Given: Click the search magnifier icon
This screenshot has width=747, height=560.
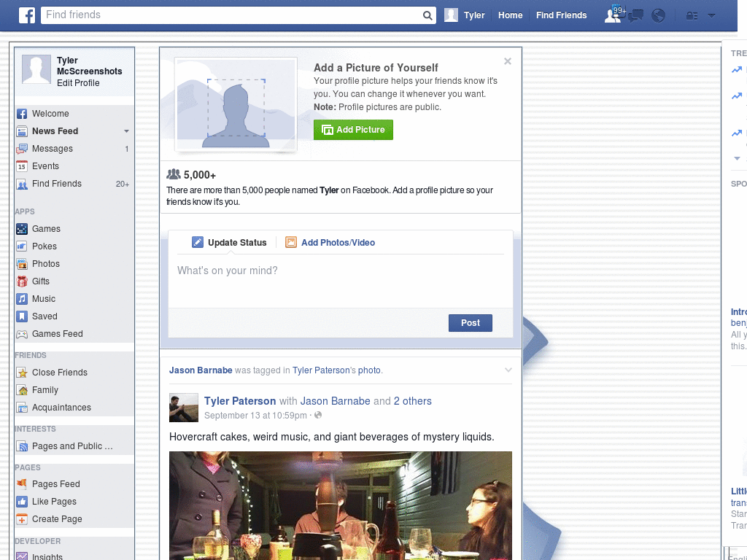Looking at the screenshot, I should click(427, 16).
